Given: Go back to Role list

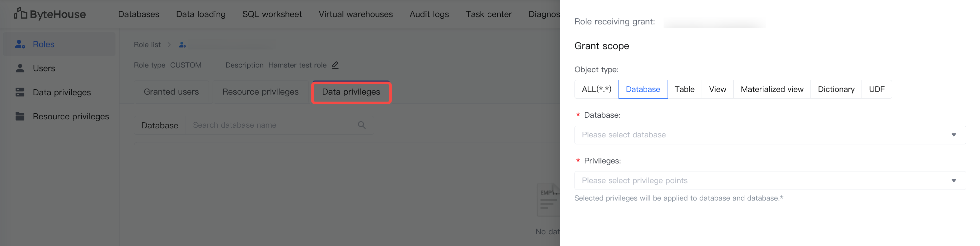Looking at the screenshot, I should coord(147,45).
